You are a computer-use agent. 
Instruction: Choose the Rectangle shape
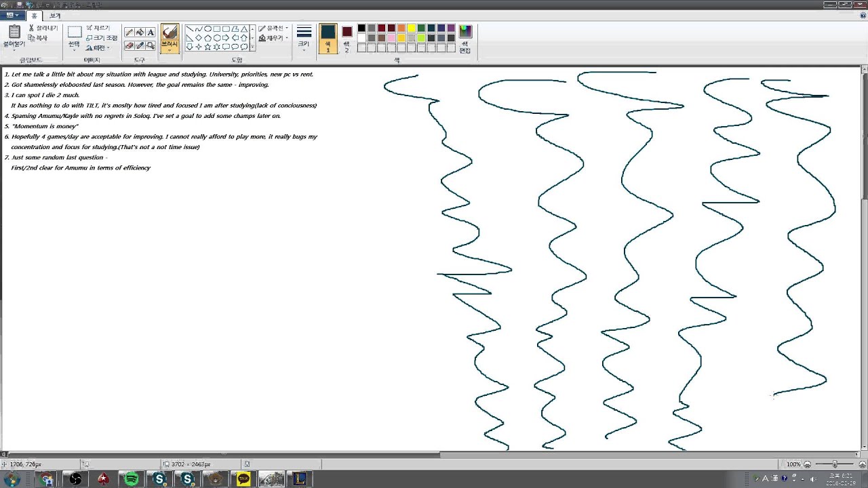(216, 29)
